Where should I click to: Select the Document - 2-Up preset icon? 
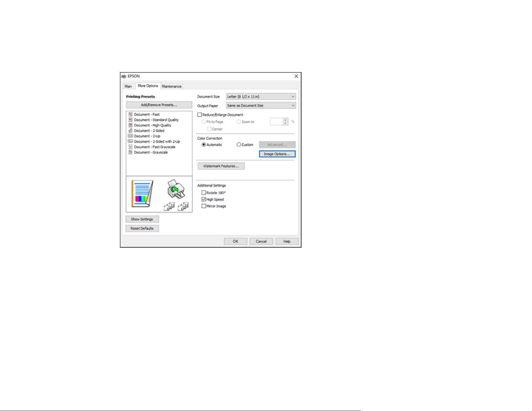coord(130,136)
